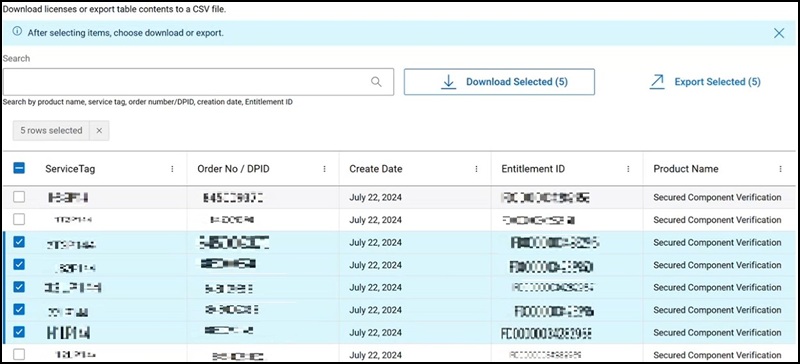
Task: Sort by the Order No / DPID header
Action: 233,169
